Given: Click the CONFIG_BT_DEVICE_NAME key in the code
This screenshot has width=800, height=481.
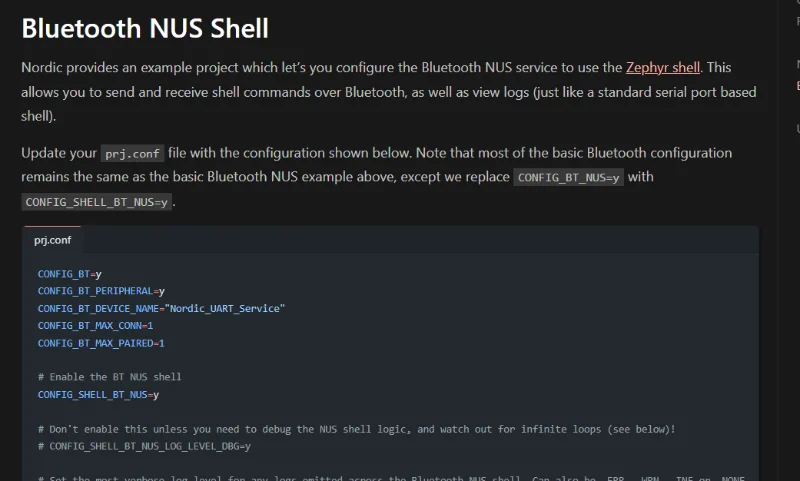Looking at the screenshot, I should tap(99, 308).
